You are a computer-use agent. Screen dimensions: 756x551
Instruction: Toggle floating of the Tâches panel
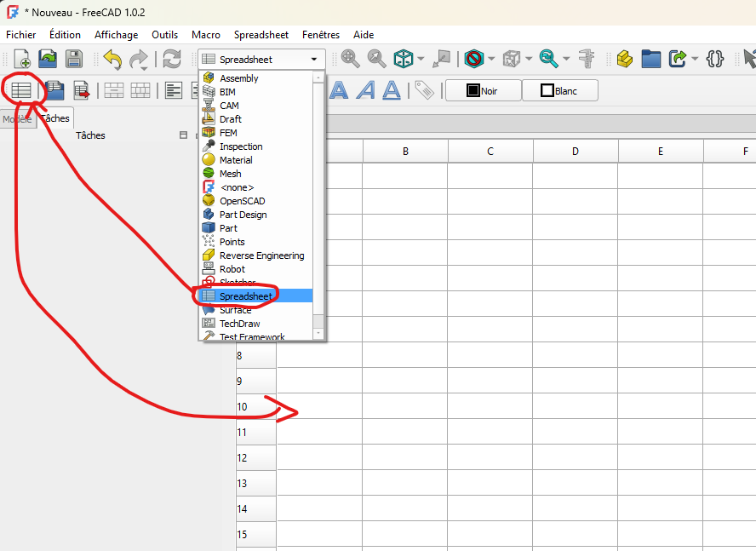pos(183,135)
